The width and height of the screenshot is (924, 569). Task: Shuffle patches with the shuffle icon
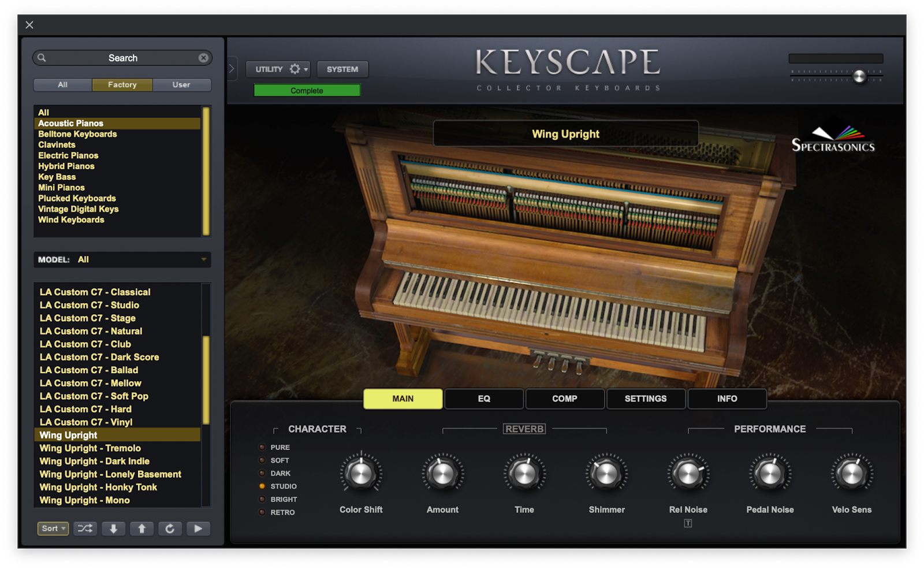(85, 529)
